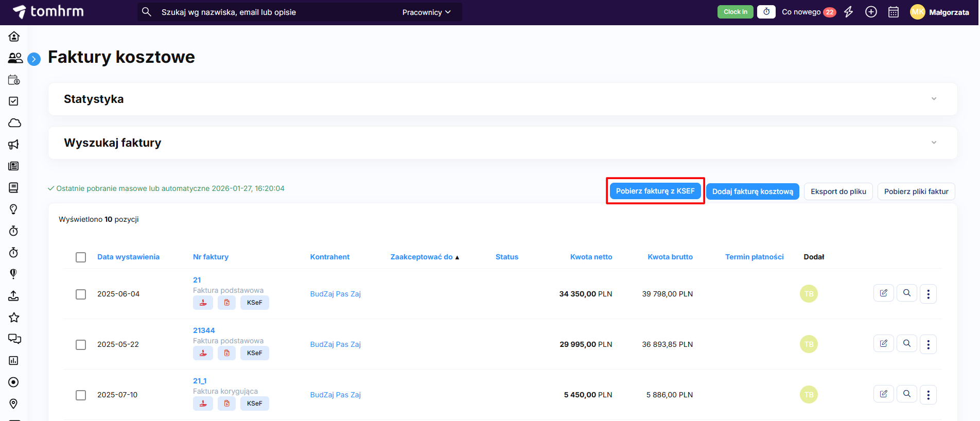
Task: Click the cloud icon in the sidebar
Action: (14, 123)
